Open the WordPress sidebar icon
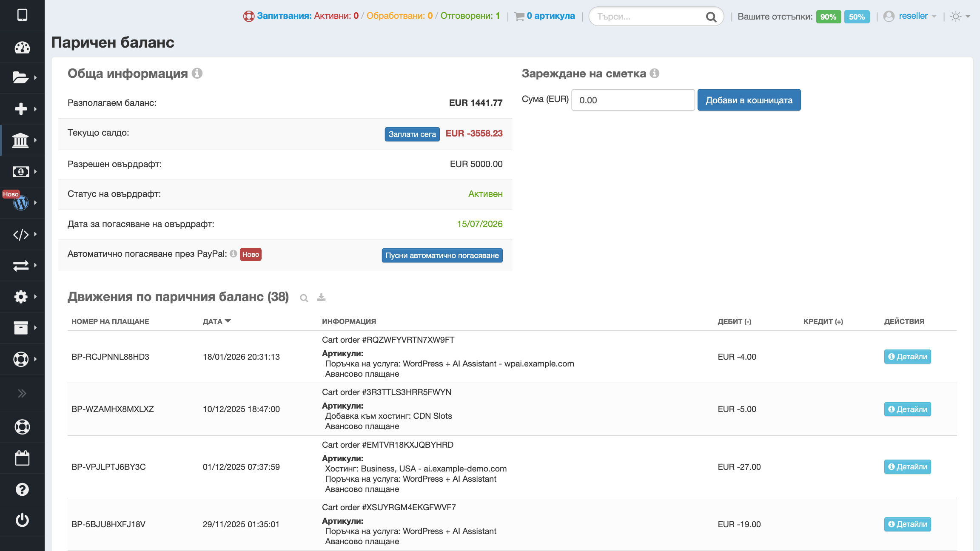The width and height of the screenshot is (980, 551). tap(21, 203)
